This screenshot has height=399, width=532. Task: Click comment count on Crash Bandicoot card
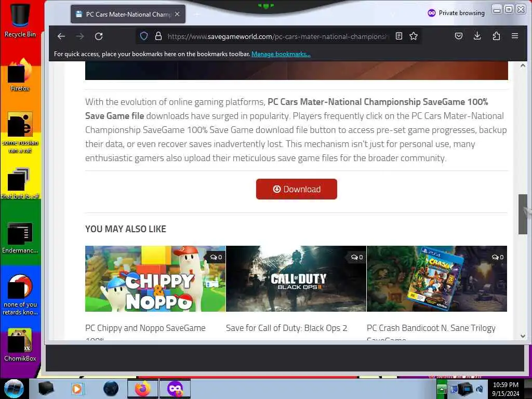[497, 257]
